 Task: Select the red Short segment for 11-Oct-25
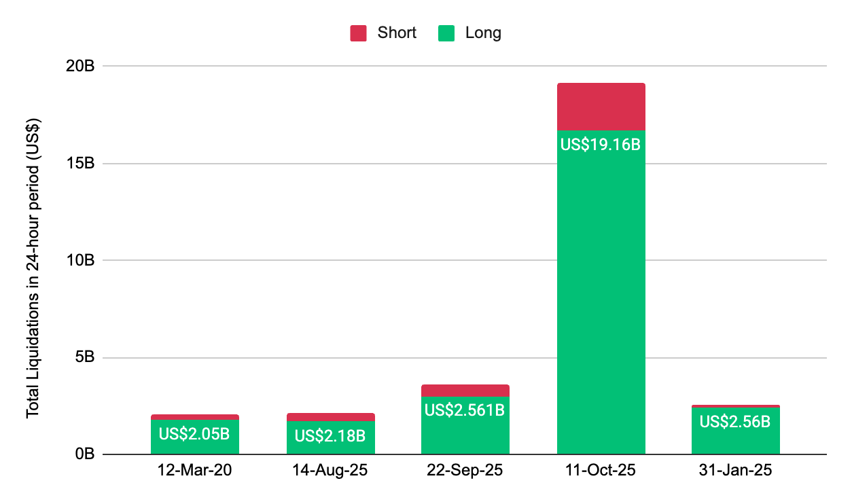point(601,107)
